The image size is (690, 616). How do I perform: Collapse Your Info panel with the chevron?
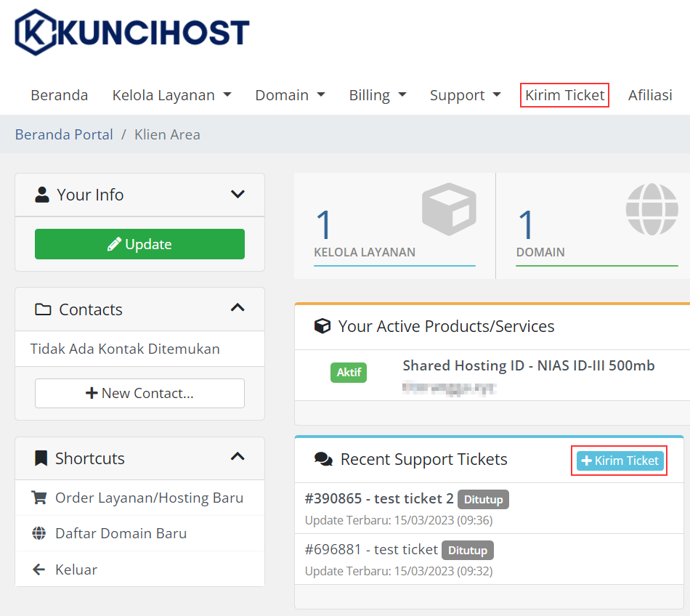[238, 194]
